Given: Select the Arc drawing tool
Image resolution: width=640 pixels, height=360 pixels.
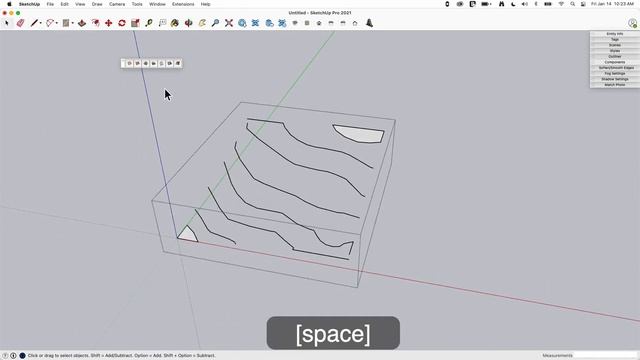Looking at the screenshot, I should (50, 23).
